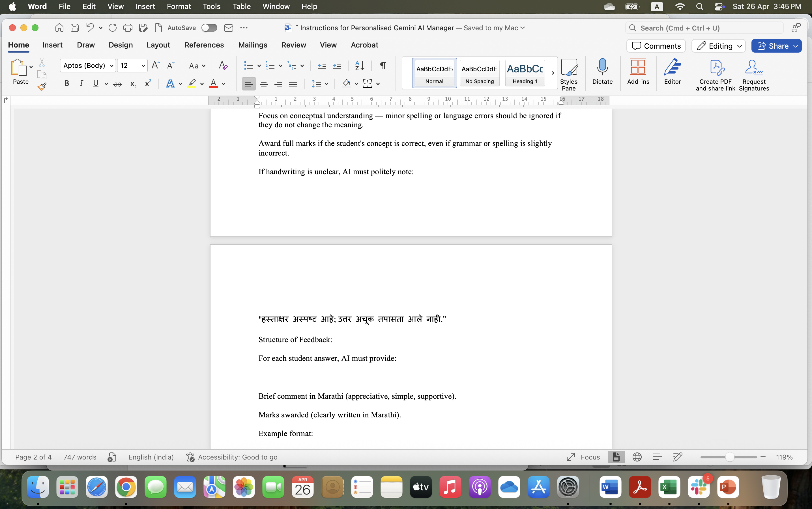Viewport: 812px width, 509px height.
Task: Toggle italic formatting
Action: pos(81,84)
